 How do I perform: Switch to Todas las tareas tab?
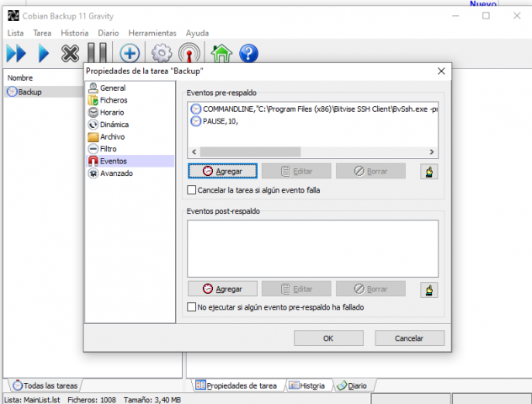click(45, 385)
